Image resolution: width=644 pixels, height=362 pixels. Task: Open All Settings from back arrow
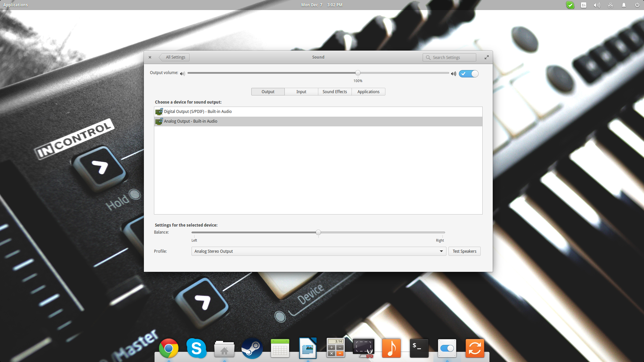pos(174,57)
